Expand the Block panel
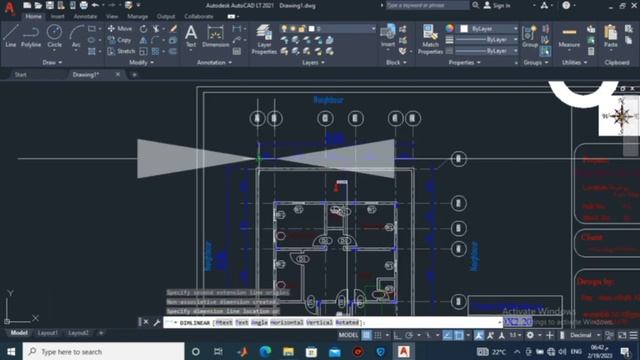 tap(396, 62)
